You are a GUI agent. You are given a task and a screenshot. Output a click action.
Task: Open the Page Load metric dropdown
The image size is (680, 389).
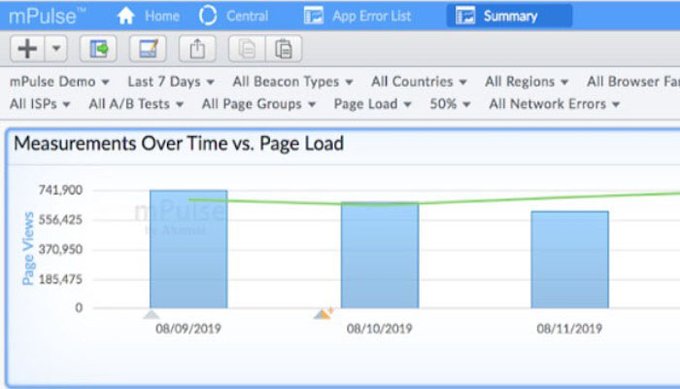pos(373,104)
